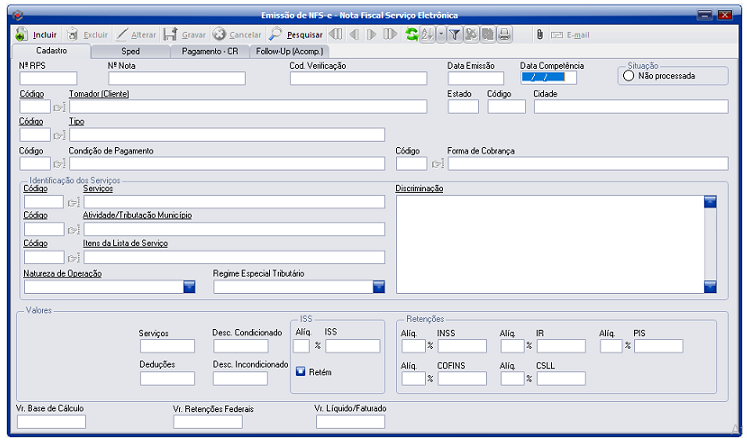Expand the Natureza de Operação dropdown

pos(189,287)
